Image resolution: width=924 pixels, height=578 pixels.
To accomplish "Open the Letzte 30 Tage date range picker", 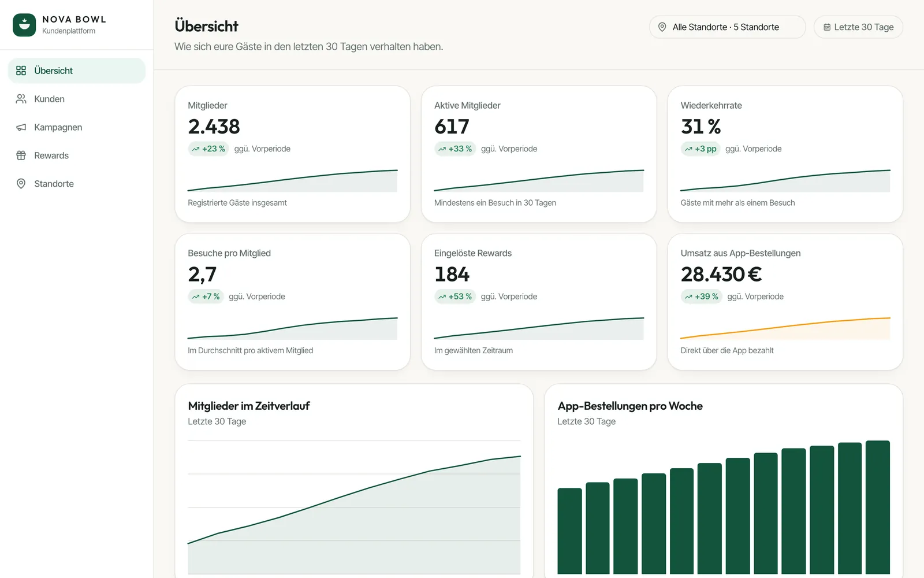I will (858, 27).
